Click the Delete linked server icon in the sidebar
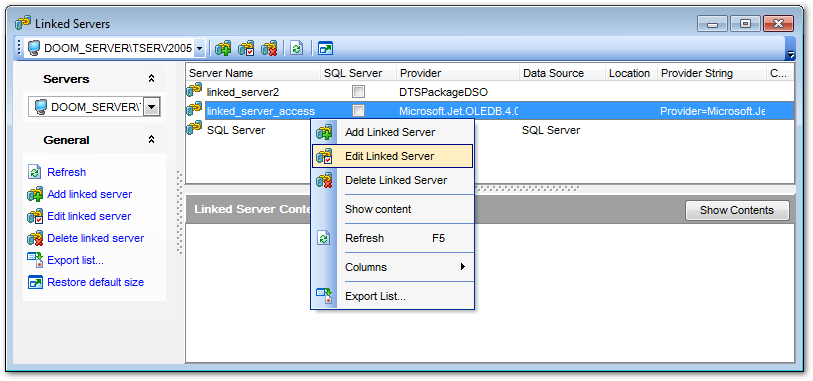The image size is (813, 381). [35, 238]
